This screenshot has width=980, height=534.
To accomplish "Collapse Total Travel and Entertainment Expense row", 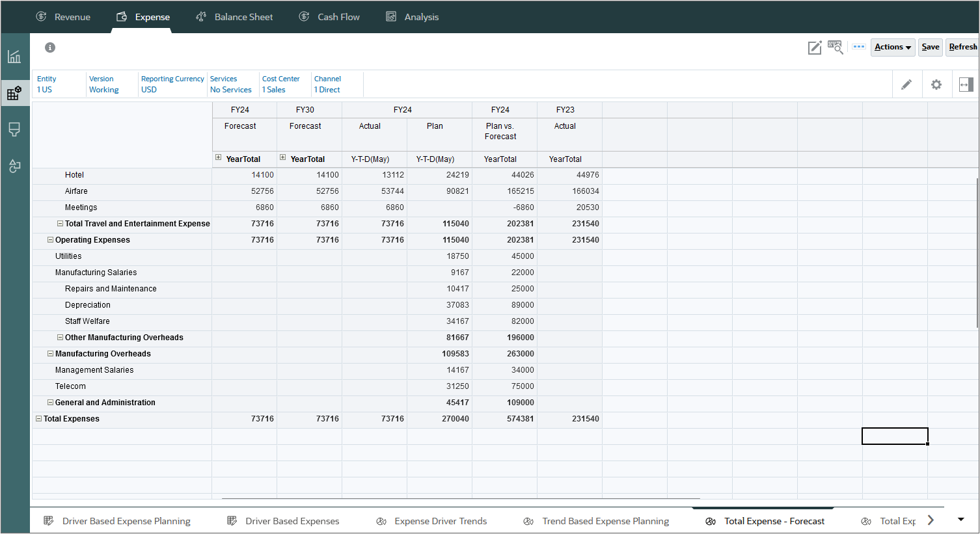I will tap(60, 224).
